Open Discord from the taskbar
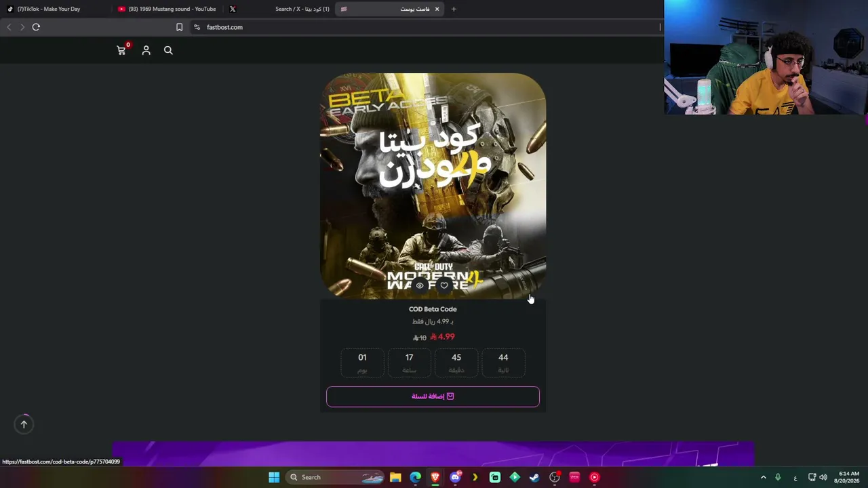The image size is (868, 488). (x=456, y=477)
